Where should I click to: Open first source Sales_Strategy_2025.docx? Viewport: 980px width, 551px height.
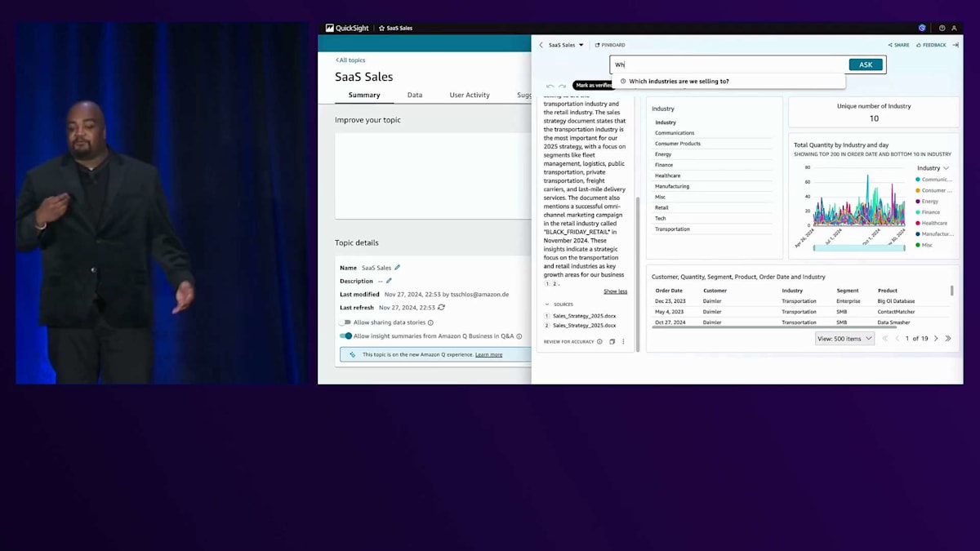584,315
